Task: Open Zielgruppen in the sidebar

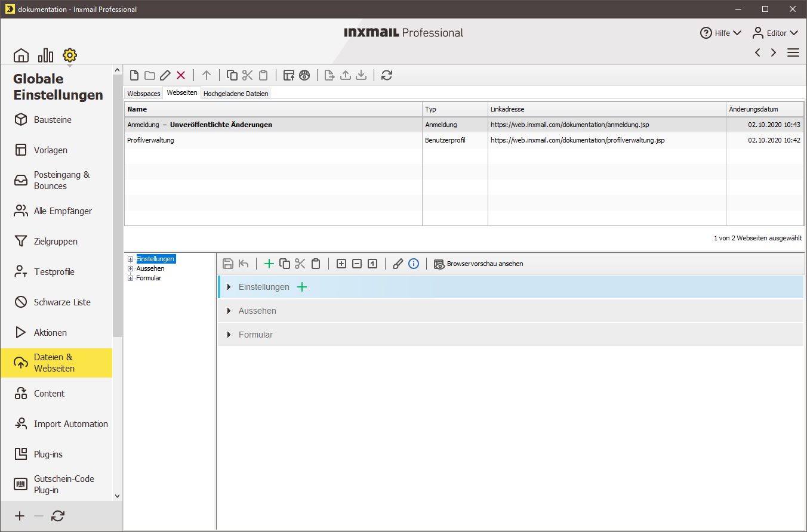Action: click(56, 242)
